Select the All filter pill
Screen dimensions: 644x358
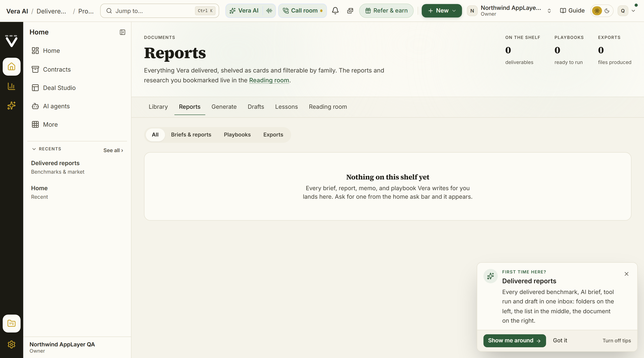(155, 135)
